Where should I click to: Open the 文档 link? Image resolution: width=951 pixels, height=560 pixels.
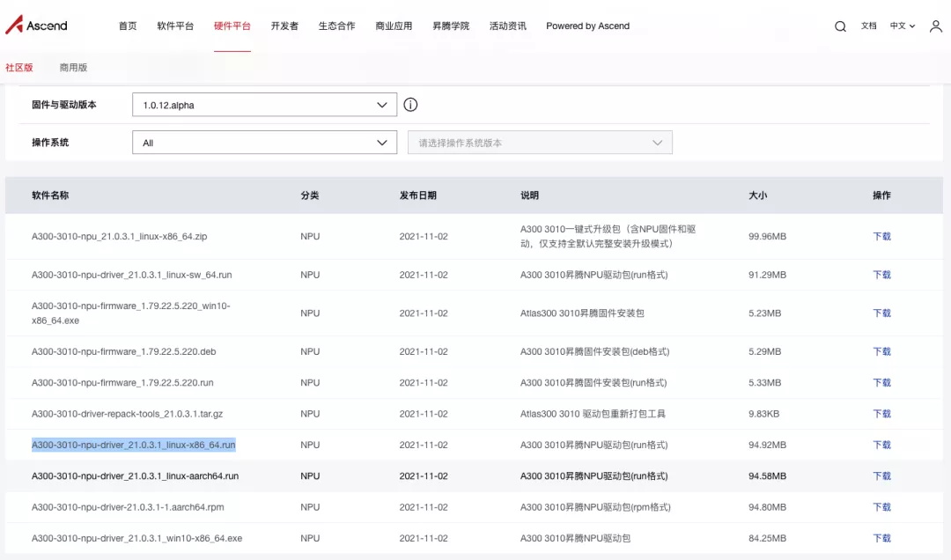click(868, 26)
